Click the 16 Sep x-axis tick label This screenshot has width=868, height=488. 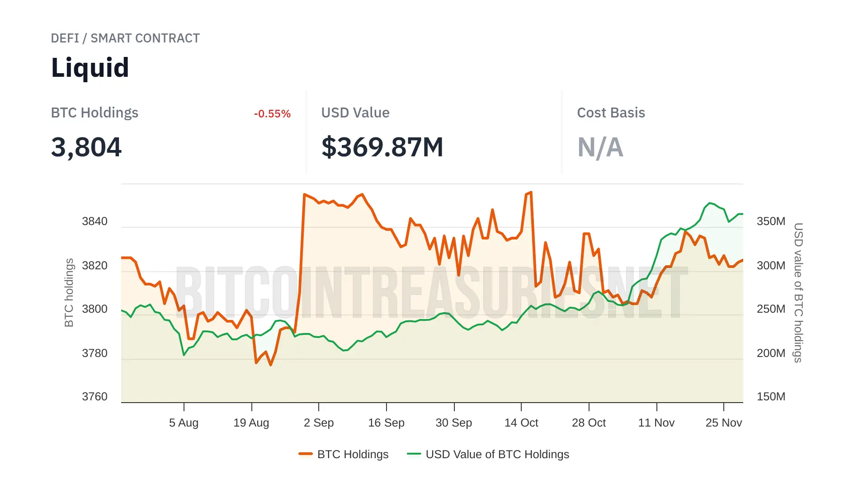pos(386,423)
